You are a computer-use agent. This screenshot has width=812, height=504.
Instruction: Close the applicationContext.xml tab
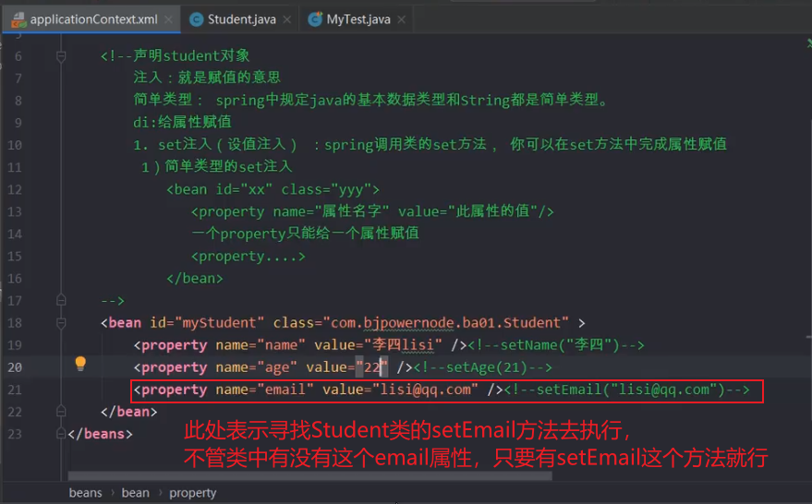tap(168, 19)
